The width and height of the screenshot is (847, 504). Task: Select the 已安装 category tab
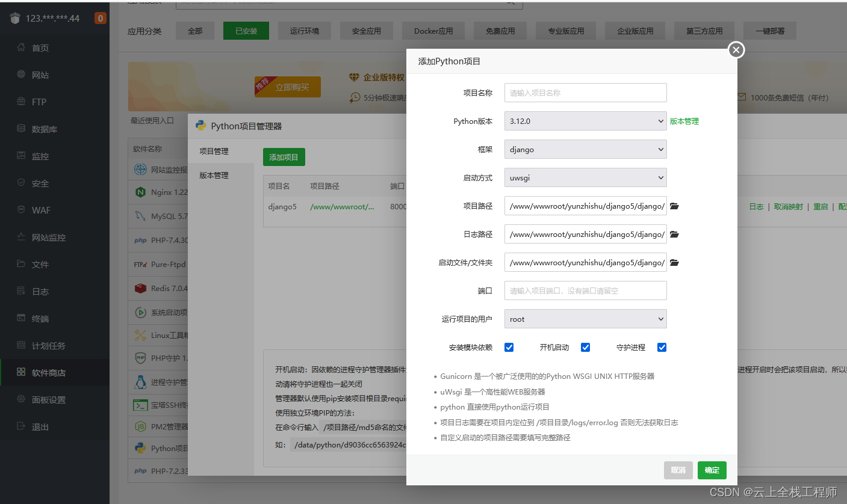[x=246, y=31]
